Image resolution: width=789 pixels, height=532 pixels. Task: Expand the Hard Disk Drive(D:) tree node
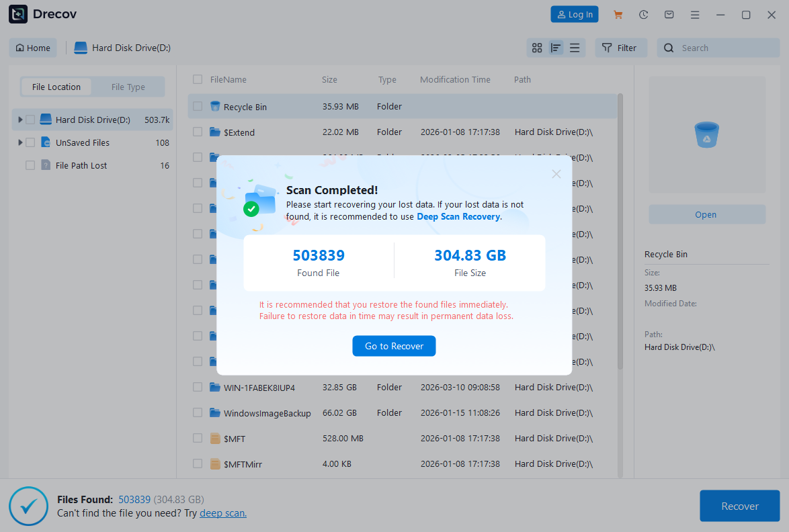[19, 120]
